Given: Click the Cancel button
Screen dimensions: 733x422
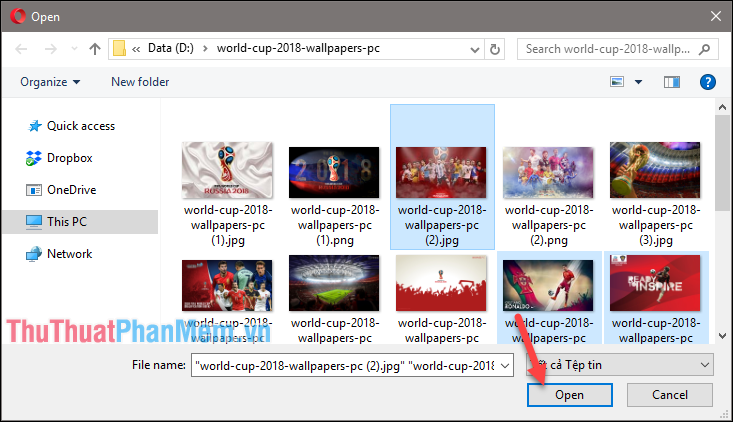Looking at the screenshot, I should point(670,395).
